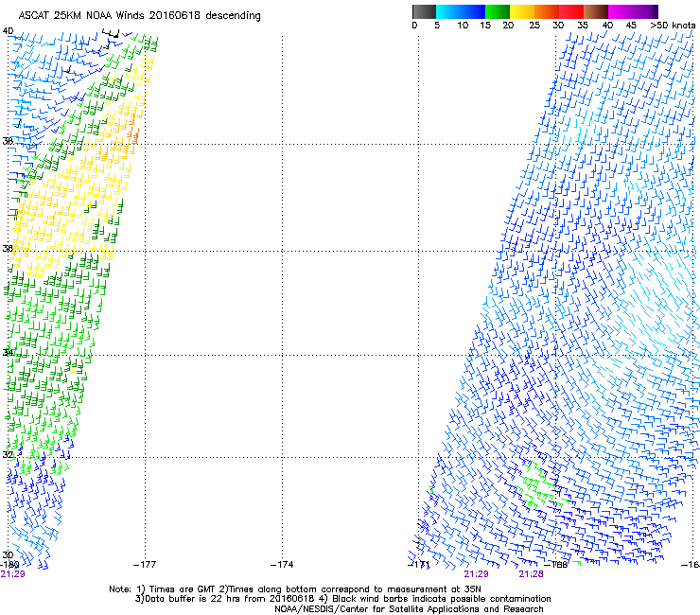Click the '-168' longitude axis label
Viewport: 700px width, 615px height.
pos(556,565)
